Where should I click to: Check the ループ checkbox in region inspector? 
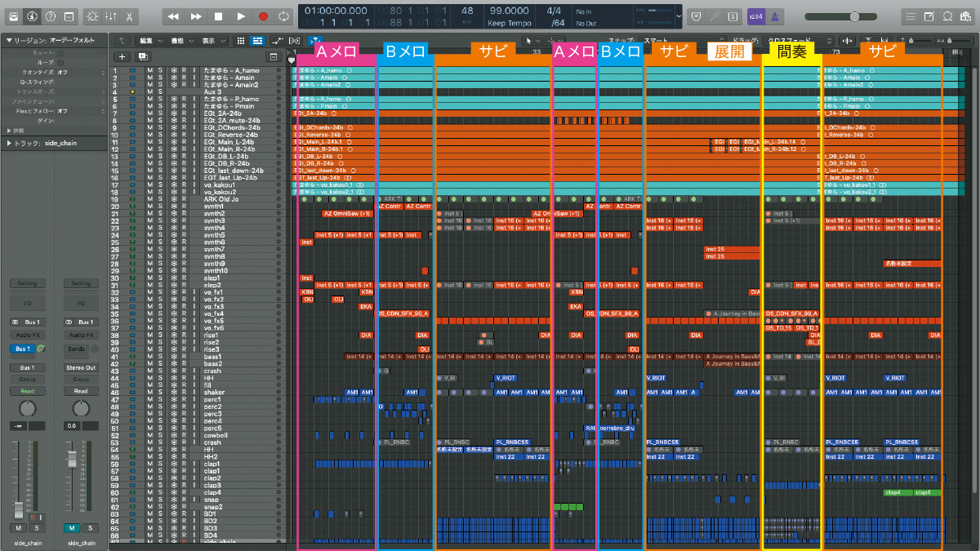pyautogui.click(x=60, y=62)
